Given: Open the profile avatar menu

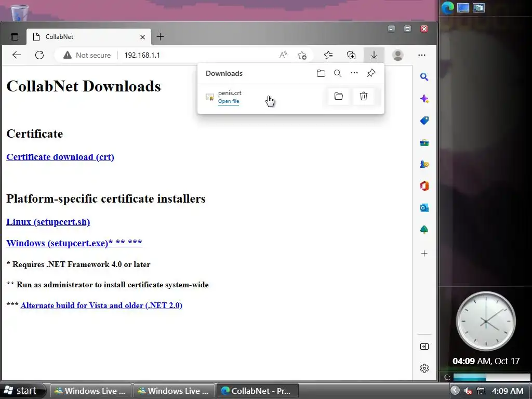Looking at the screenshot, I should (397, 55).
